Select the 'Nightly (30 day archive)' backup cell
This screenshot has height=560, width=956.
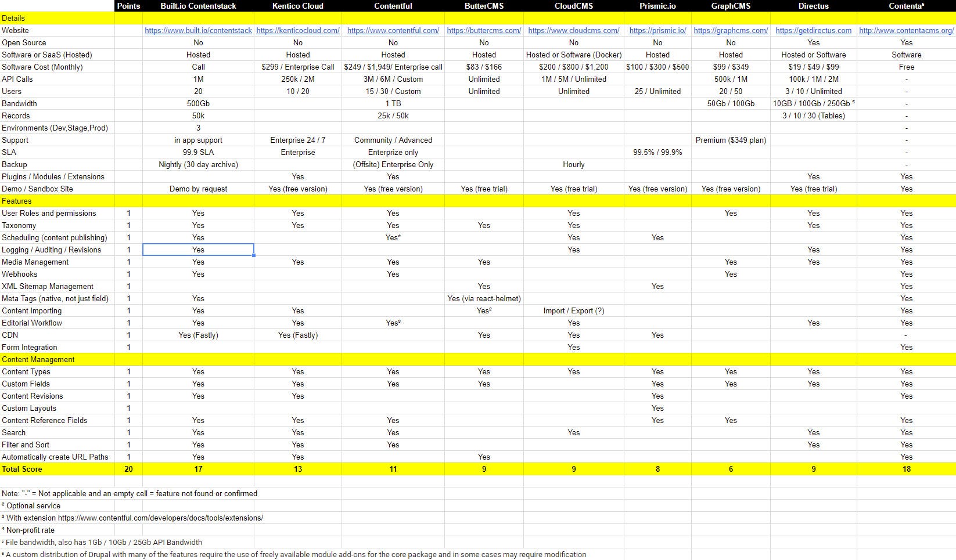pos(199,164)
